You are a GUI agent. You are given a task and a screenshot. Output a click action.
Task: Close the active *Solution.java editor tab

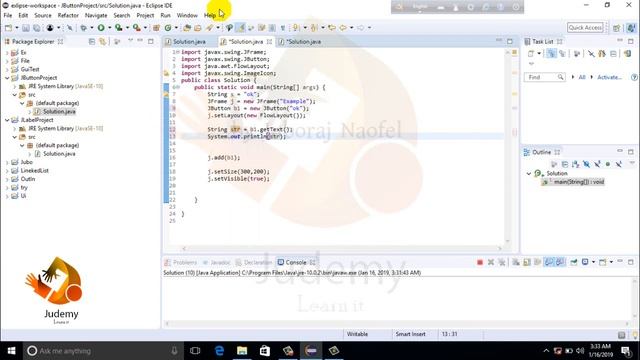pyautogui.click(x=269, y=42)
